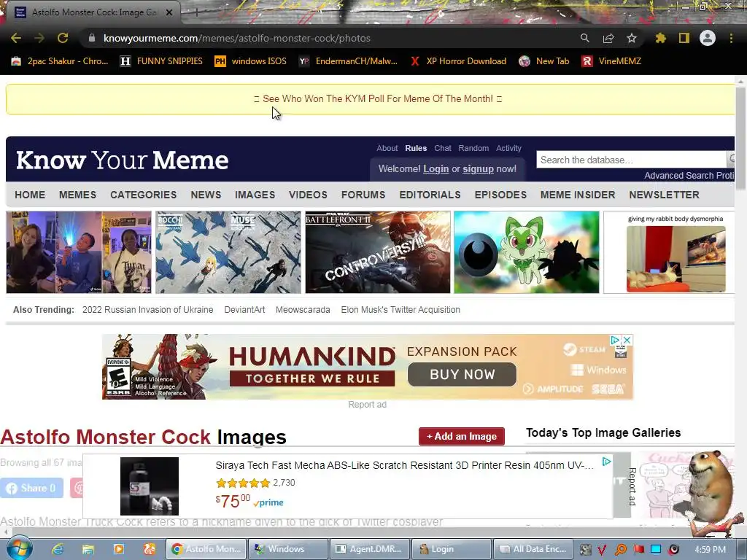Click the Know Your Meme logo
This screenshot has width=747, height=560.
[x=123, y=160]
